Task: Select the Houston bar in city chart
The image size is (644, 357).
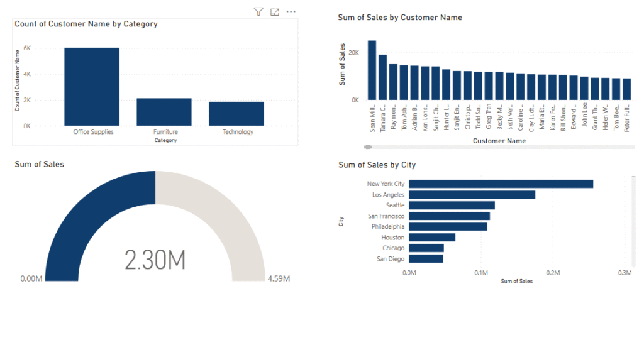Action: 432,238
